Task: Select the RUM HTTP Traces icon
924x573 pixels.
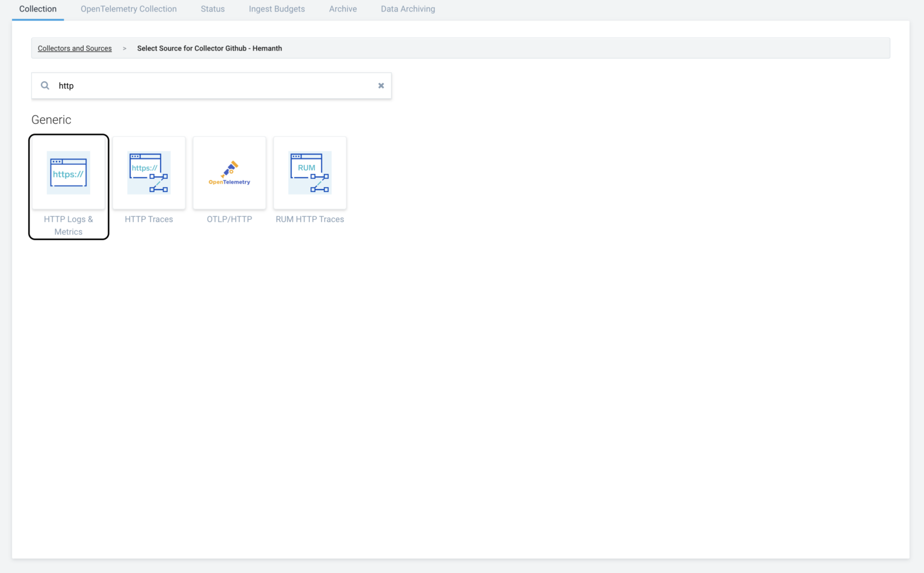Action: click(310, 173)
